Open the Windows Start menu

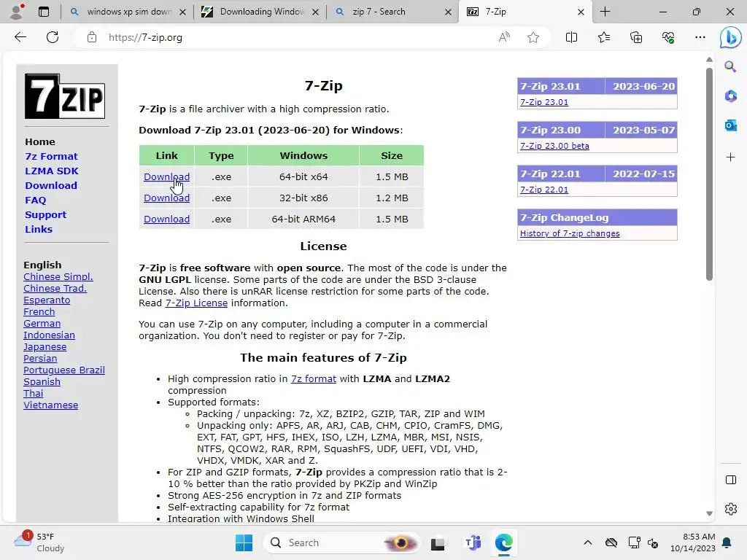tap(244, 542)
